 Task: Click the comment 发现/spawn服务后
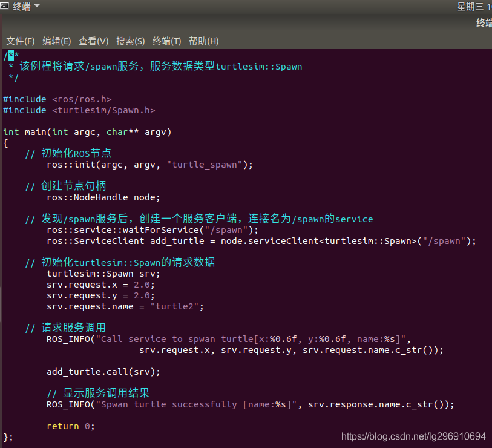click(x=199, y=219)
